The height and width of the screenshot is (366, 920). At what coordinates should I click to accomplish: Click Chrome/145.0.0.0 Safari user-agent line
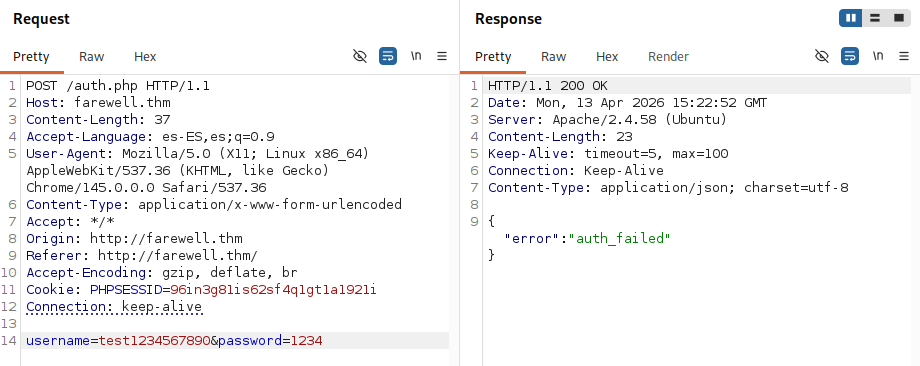click(146, 188)
